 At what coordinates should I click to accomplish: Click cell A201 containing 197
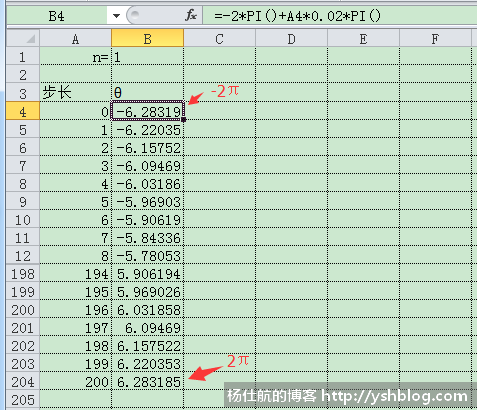tap(76, 327)
